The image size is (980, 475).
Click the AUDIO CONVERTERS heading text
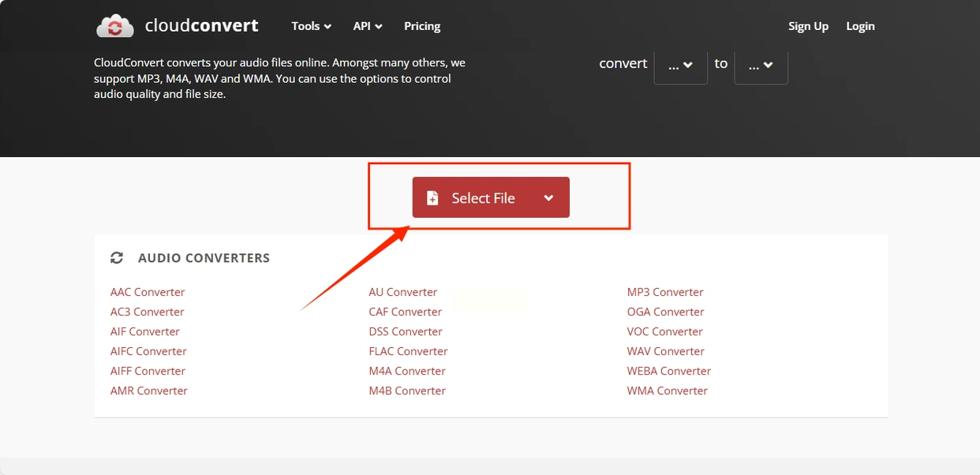coord(204,258)
